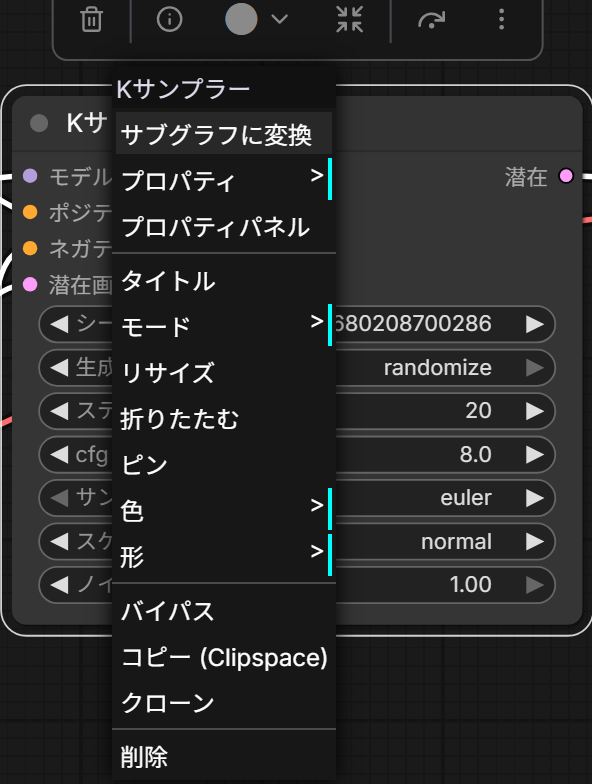
Task: Click the Kサンプラー context menu title
Action: pyautogui.click(x=183, y=89)
